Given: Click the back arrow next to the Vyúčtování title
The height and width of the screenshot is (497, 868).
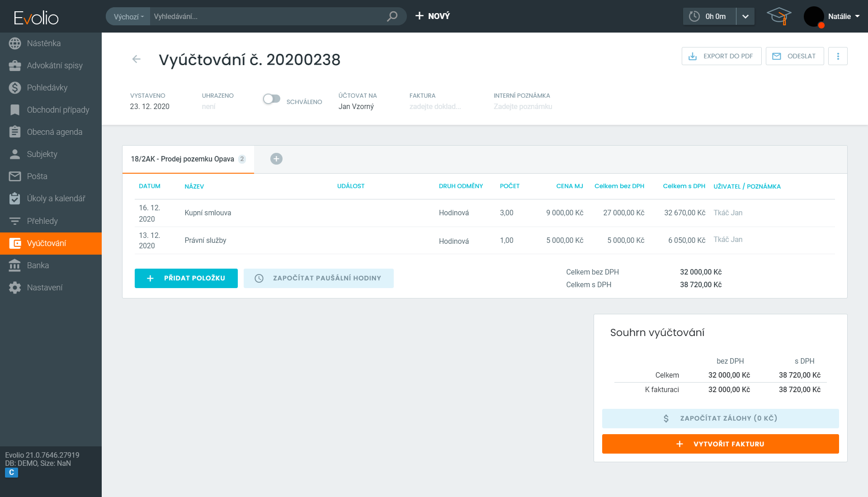Looking at the screenshot, I should click(136, 59).
